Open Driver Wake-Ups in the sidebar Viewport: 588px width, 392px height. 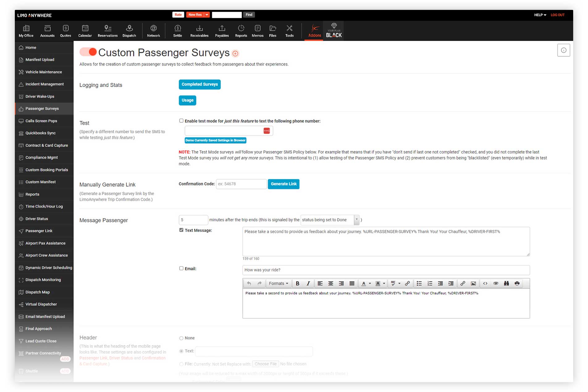(40, 96)
